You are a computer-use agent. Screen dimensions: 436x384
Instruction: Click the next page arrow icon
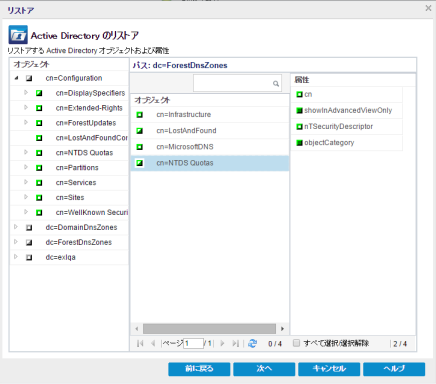pos(222,343)
